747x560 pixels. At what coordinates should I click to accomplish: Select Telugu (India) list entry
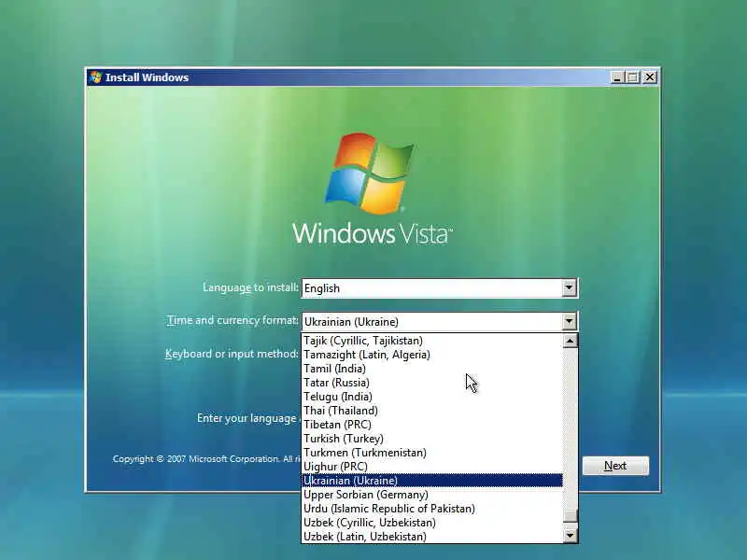tap(432, 397)
